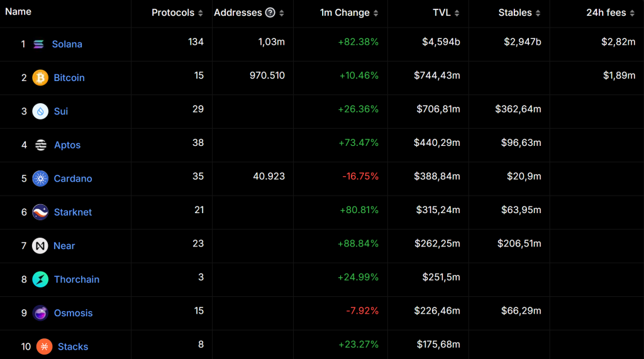Viewport: 644px width, 359px height.
Task: Sort table by Protocols column arrows
Action: point(201,13)
